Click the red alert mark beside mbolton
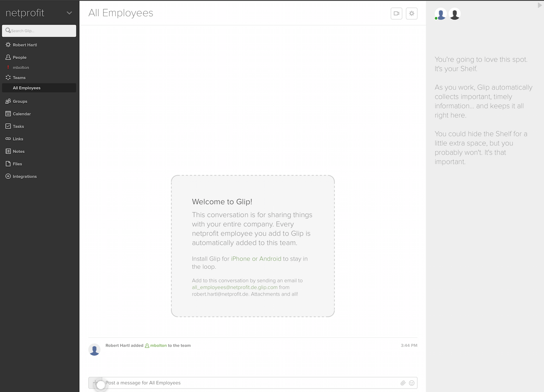 click(x=8, y=67)
